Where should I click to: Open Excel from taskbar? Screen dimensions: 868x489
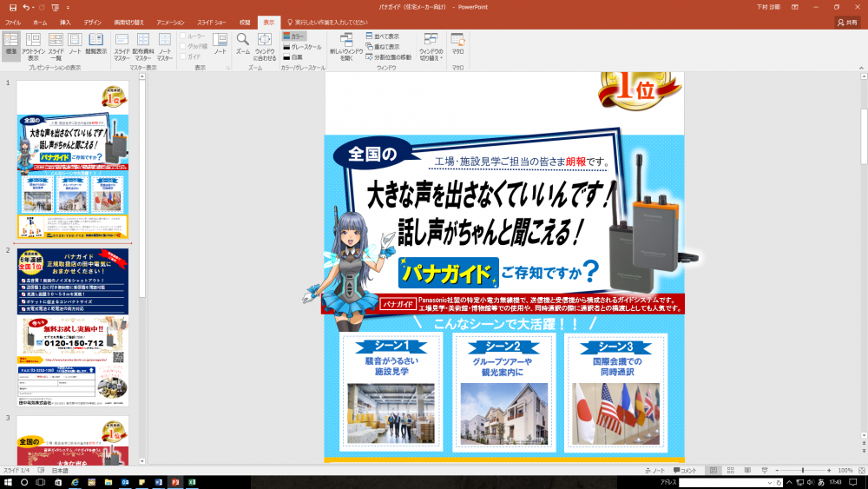coord(192,482)
